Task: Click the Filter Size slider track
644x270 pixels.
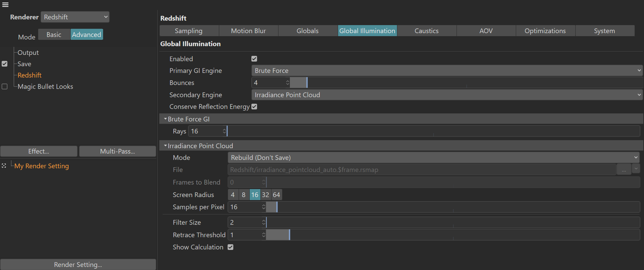Action: [x=453, y=222]
